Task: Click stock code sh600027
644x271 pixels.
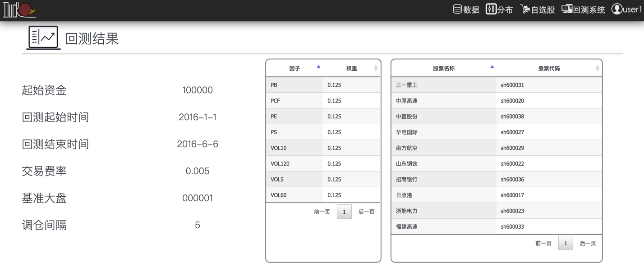Action: 512,132
